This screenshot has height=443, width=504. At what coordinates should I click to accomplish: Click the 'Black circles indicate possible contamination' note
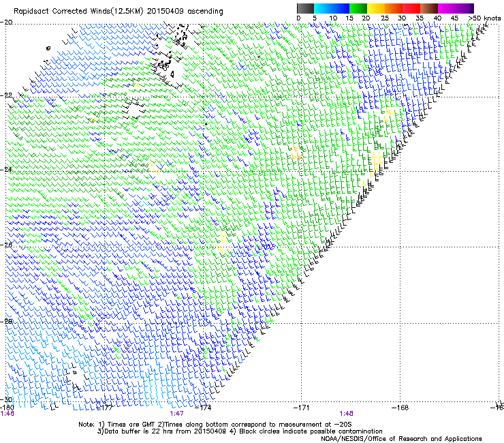pos(311,431)
